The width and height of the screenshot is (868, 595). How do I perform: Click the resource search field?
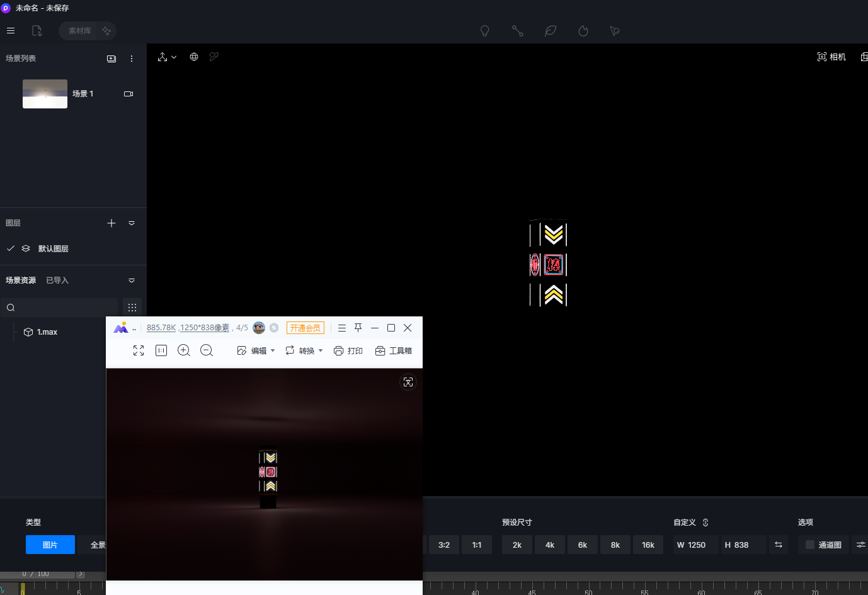[x=60, y=308]
